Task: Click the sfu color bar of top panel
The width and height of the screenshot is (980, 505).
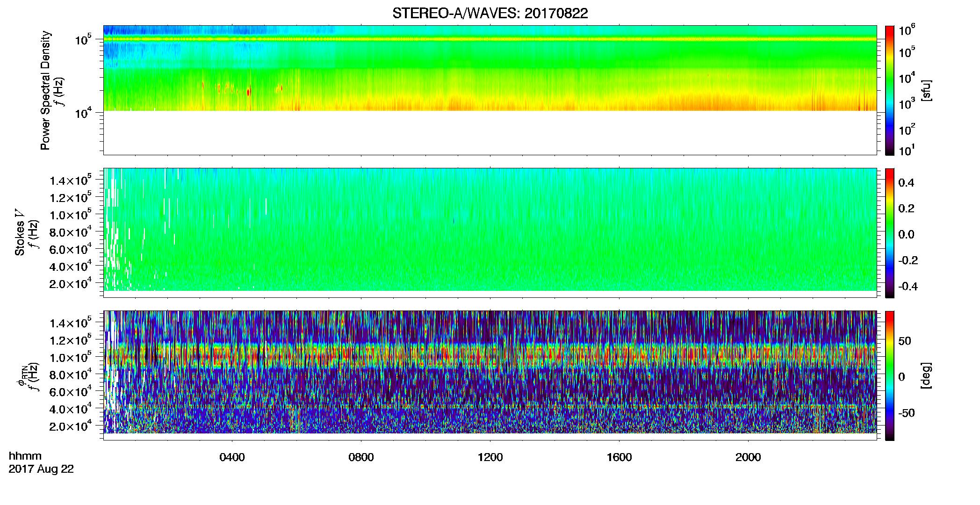Action: point(889,90)
